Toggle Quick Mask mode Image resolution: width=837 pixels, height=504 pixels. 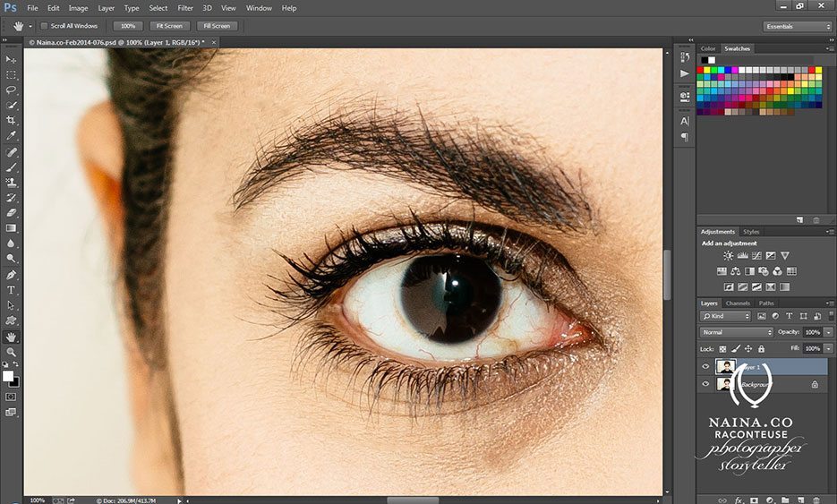click(x=11, y=397)
